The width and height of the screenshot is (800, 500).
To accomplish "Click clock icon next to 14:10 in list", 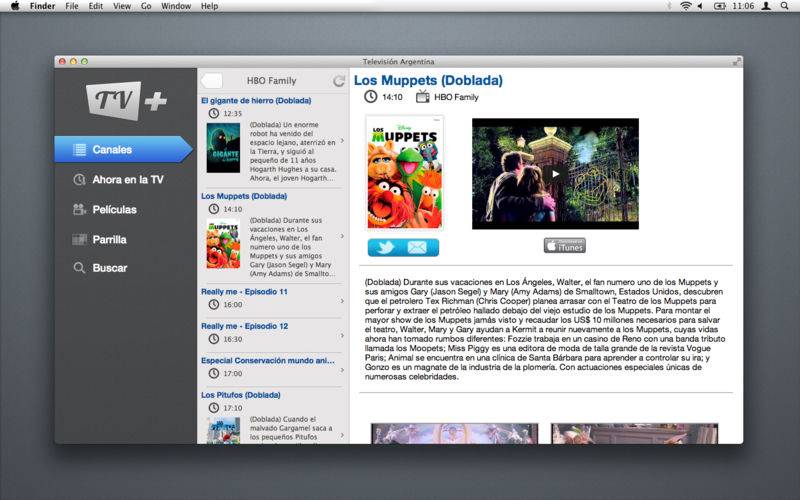I will pos(214,209).
